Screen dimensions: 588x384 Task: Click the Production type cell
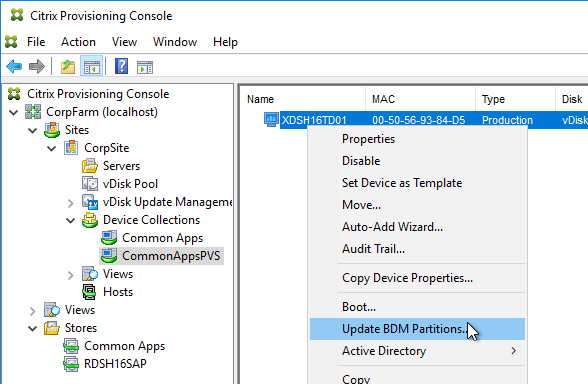tap(507, 120)
